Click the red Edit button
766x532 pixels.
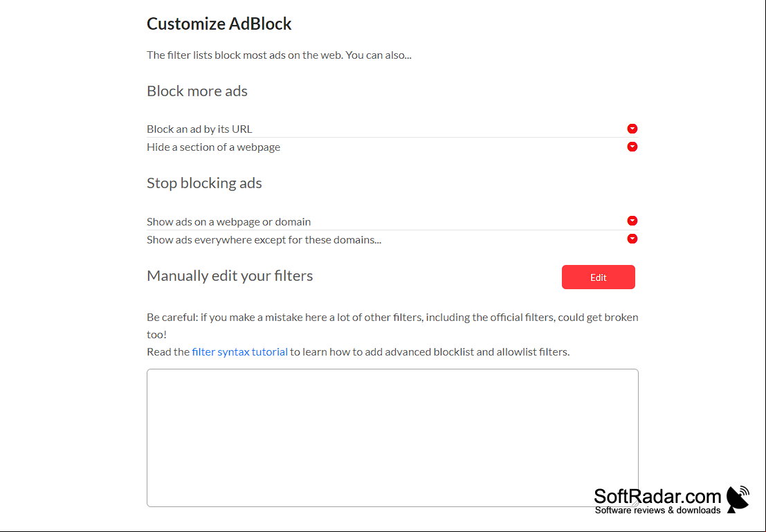click(598, 277)
